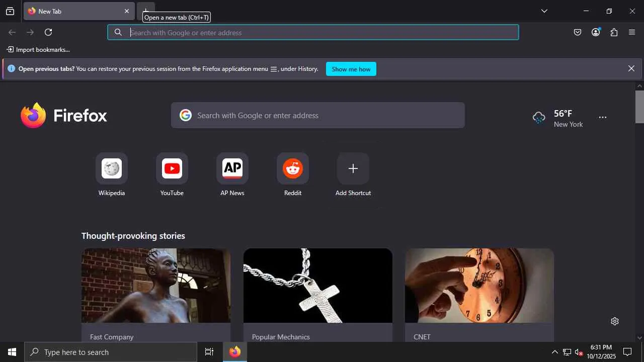Reload the current page
Image resolution: width=644 pixels, height=362 pixels.
click(x=48, y=32)
